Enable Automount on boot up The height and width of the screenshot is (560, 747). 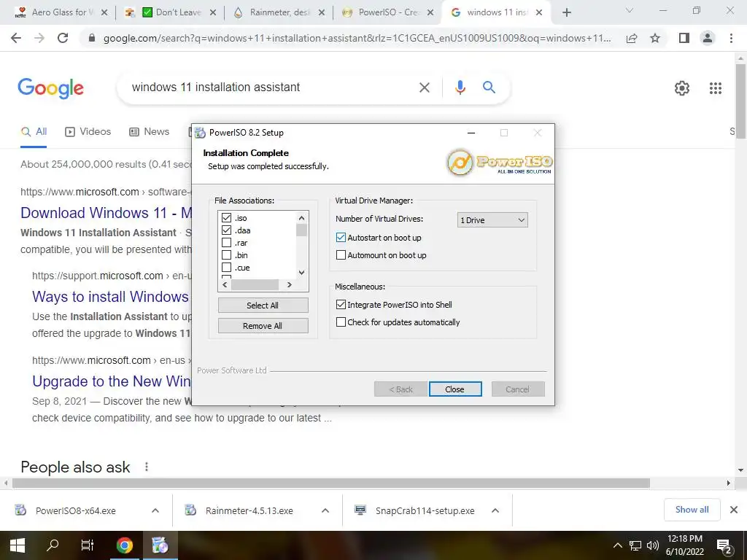pos(341,255)
